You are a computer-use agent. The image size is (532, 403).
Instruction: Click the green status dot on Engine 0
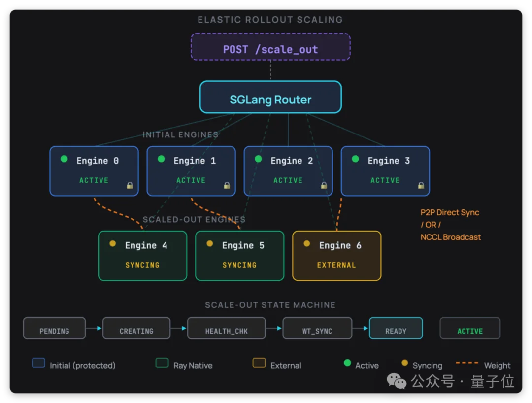point(64,159)
